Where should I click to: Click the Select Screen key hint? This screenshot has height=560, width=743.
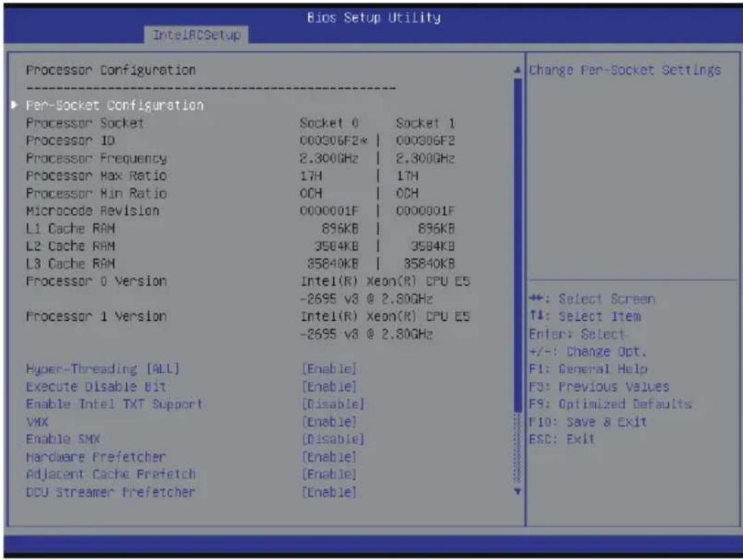592,299
